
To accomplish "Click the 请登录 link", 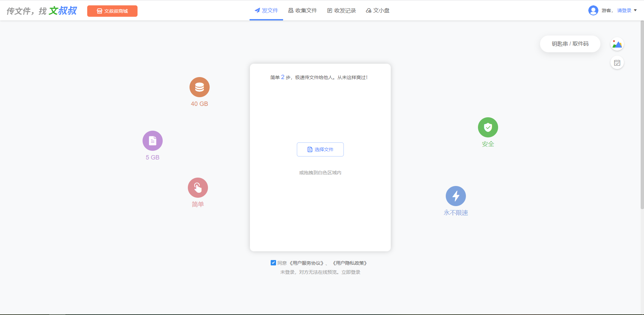I will [x=624, y=11].
